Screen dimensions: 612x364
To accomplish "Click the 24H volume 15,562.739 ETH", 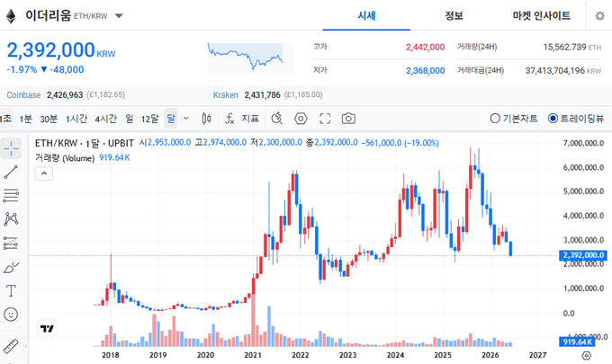I will pyautogui.click(x=572, y=47).
